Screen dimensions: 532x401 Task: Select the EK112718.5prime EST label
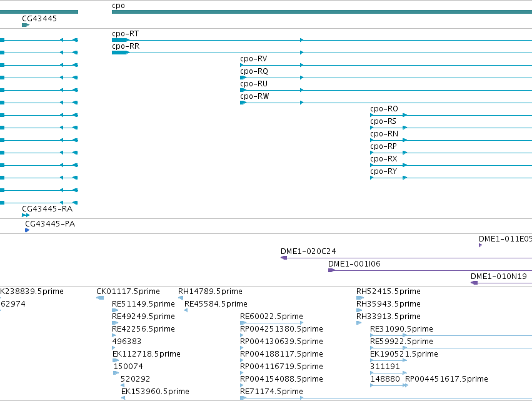coord(146,354)
